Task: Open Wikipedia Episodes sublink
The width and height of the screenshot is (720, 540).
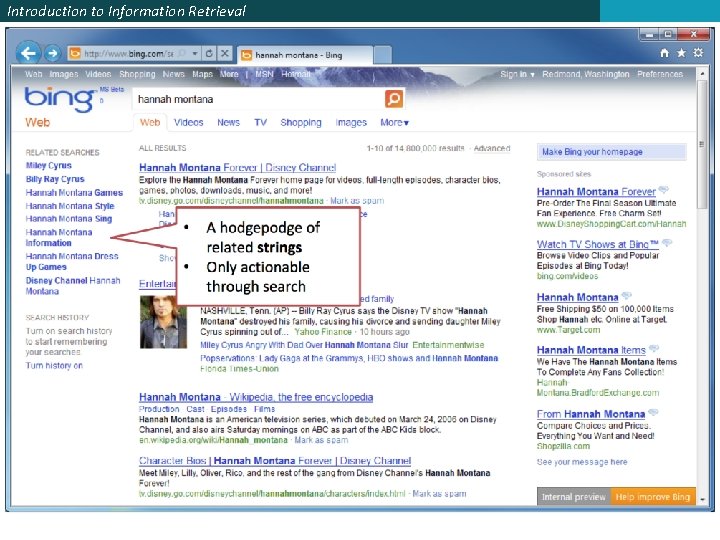Action: pos(229,409)
